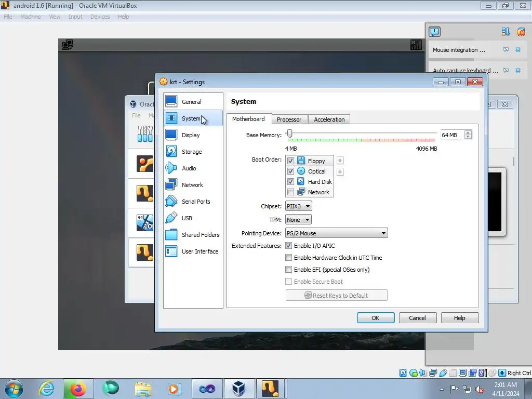
Task: Uncheck Optical in boot order
Action: point(290,171)
